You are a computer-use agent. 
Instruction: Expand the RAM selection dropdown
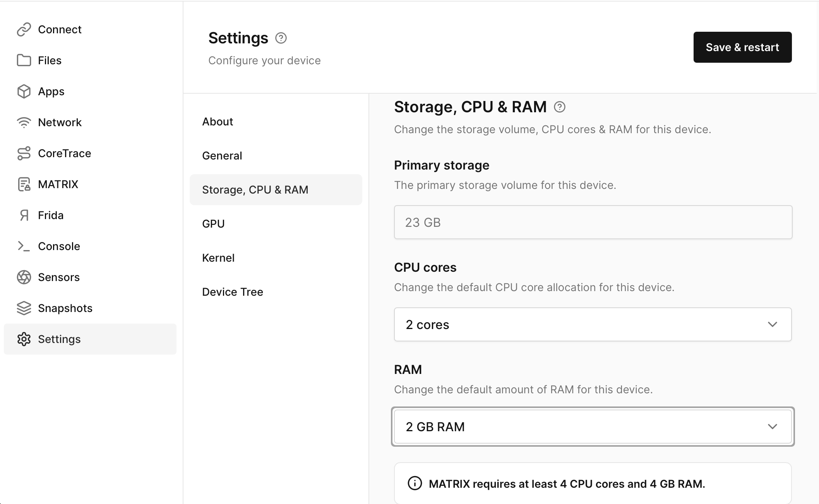pyautogui.click(x=593, y=427)
